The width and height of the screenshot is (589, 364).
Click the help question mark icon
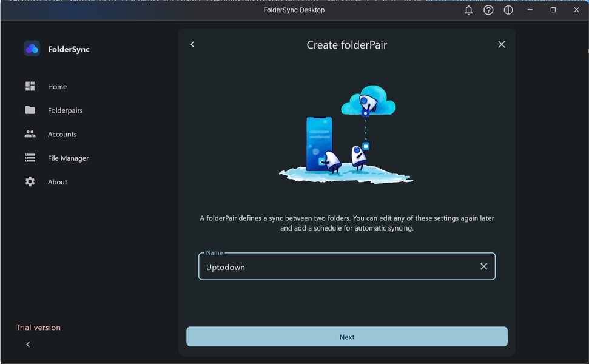(x=488, y=10)
